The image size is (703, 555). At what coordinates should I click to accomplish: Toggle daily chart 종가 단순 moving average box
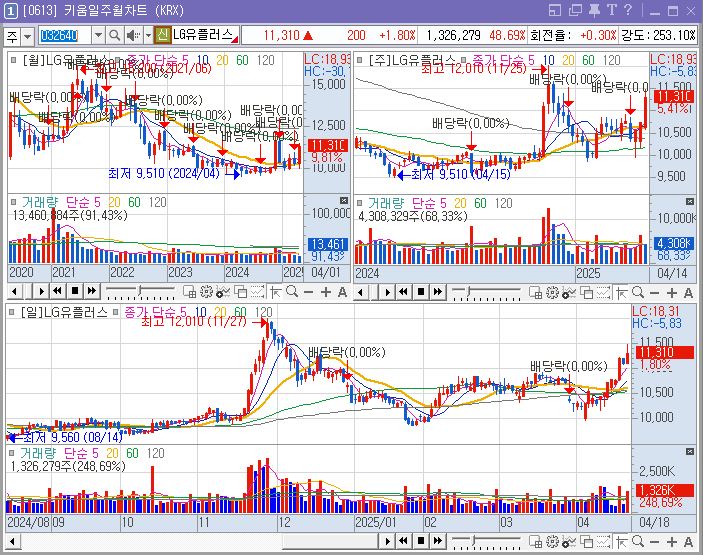point(116,312)
